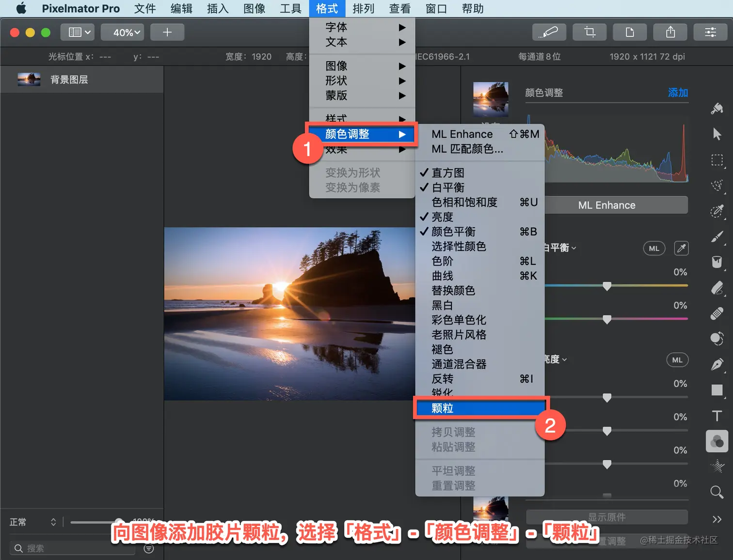The width and height of the screenshot is (733, 560).
Task: Select the Type text tool
Action: click(x=717, y=416)
